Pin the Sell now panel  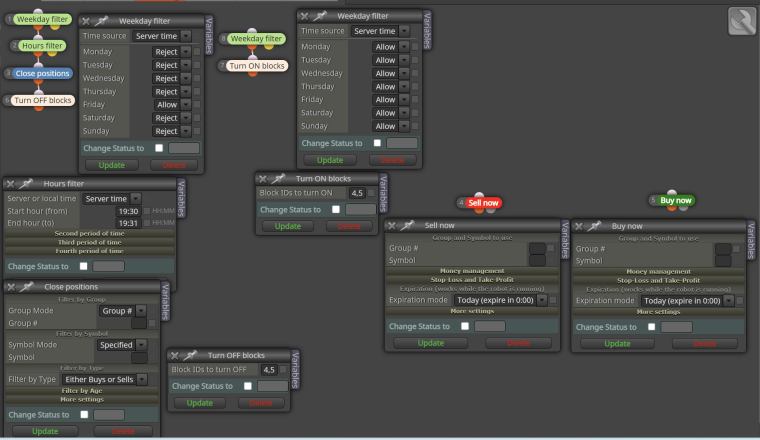[407, 225]
